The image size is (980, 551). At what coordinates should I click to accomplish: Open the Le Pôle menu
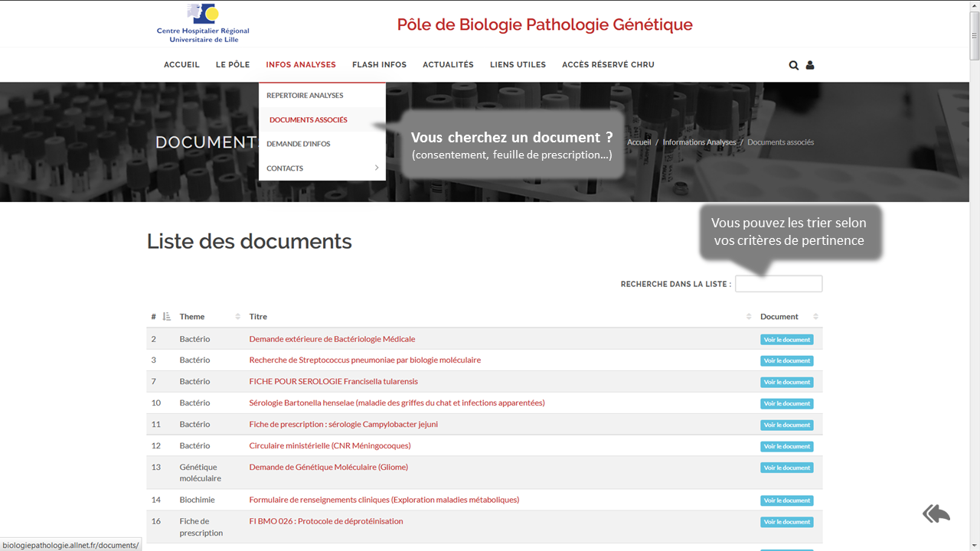point(233,65)
